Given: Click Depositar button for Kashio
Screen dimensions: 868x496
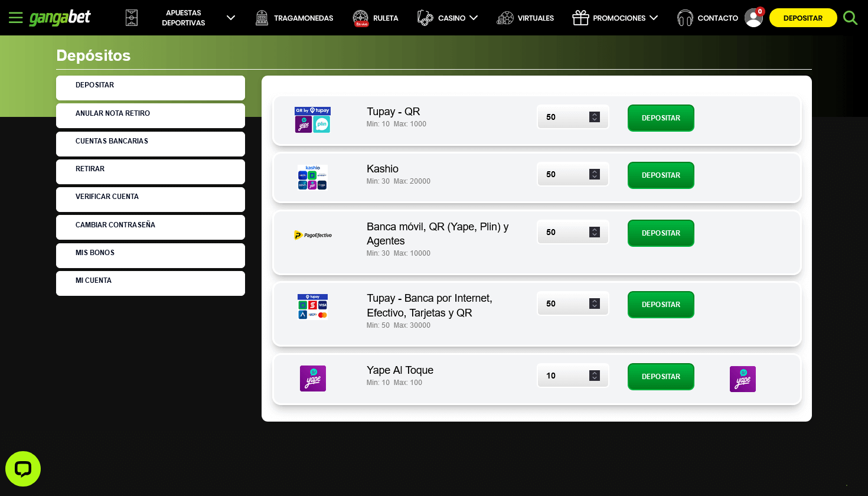Looking at the screenshot, I should pyautogui.click(x=661, y=175).
